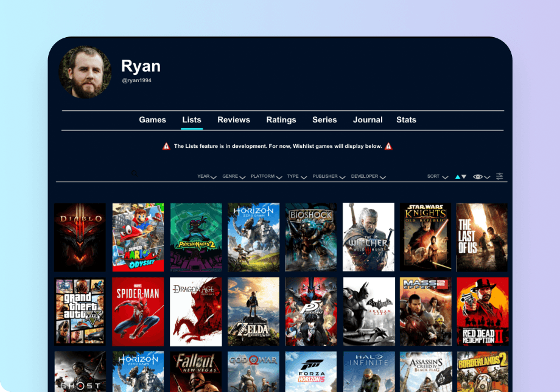Expand the PLATFORM filter dropdown
Screen dimensions: 560x392
[267, 177]
